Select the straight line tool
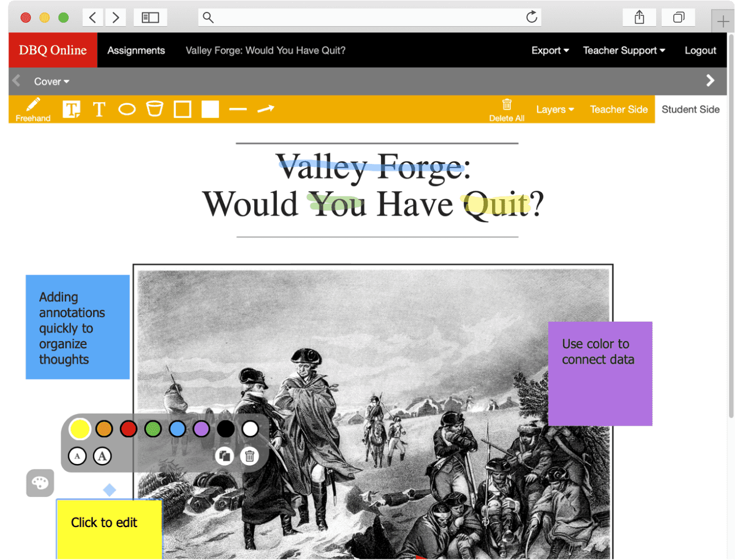This screenshot has height=560, width=735. (238, 109)
